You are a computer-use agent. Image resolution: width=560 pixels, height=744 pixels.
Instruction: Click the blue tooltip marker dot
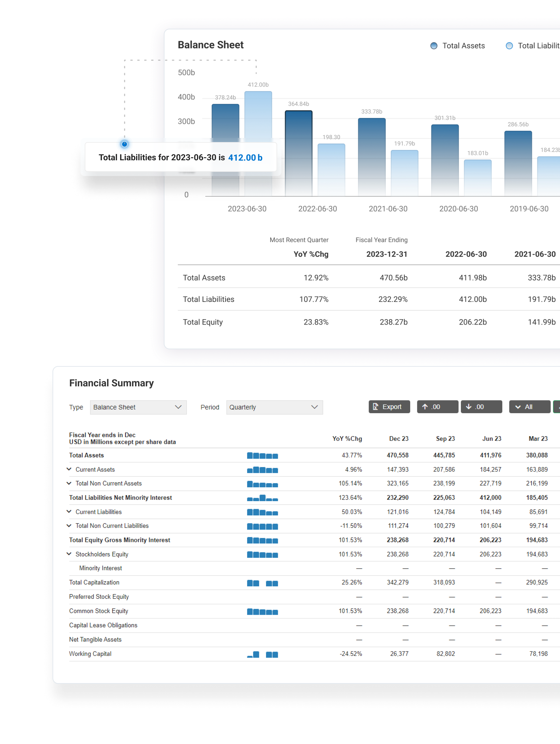pyautogui.click(x=124, y=144)
